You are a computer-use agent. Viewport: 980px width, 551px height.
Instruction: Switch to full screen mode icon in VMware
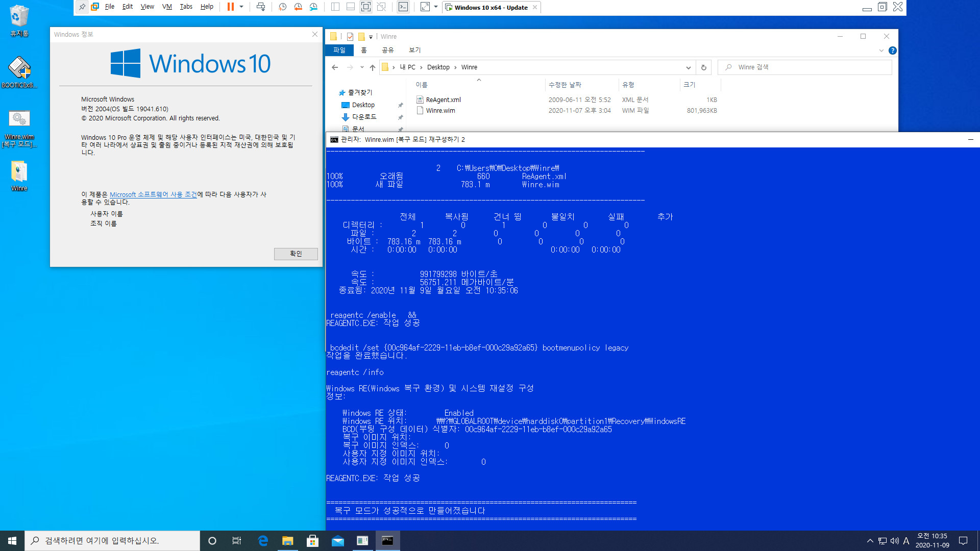[x=366, y=7]
